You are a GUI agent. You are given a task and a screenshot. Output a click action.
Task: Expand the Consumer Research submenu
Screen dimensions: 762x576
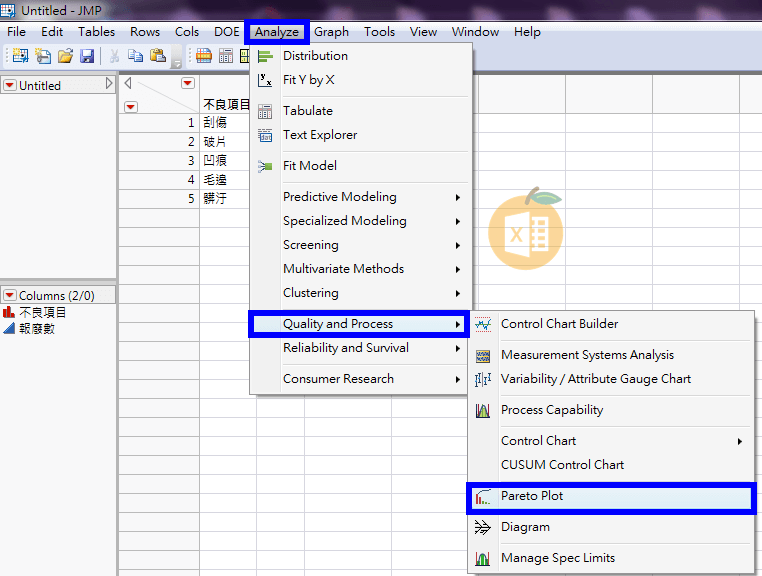(360, 379)
